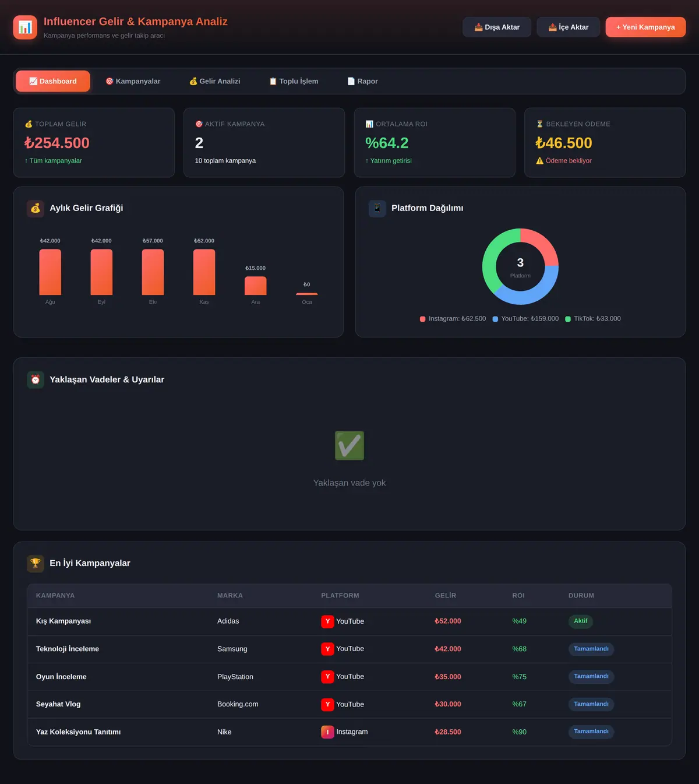Click the İçe Aktar button
Viewport: 699px width, 784px height.
coord(569,27)
